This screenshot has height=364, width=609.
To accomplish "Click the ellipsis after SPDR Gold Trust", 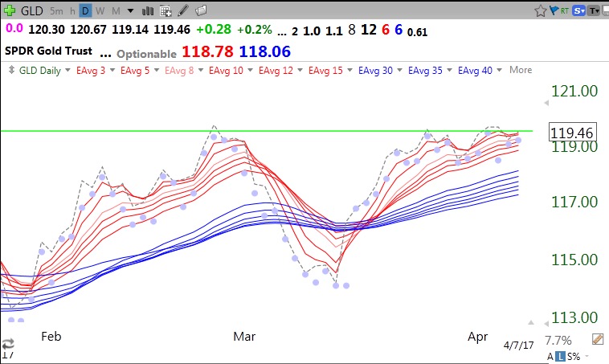I will coord(105,55).
